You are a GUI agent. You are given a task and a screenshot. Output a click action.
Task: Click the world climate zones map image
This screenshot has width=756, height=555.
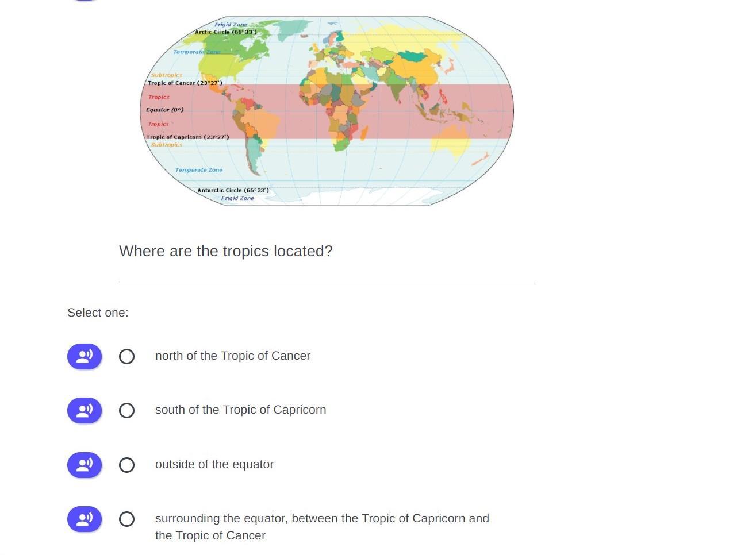click(327, 111)
